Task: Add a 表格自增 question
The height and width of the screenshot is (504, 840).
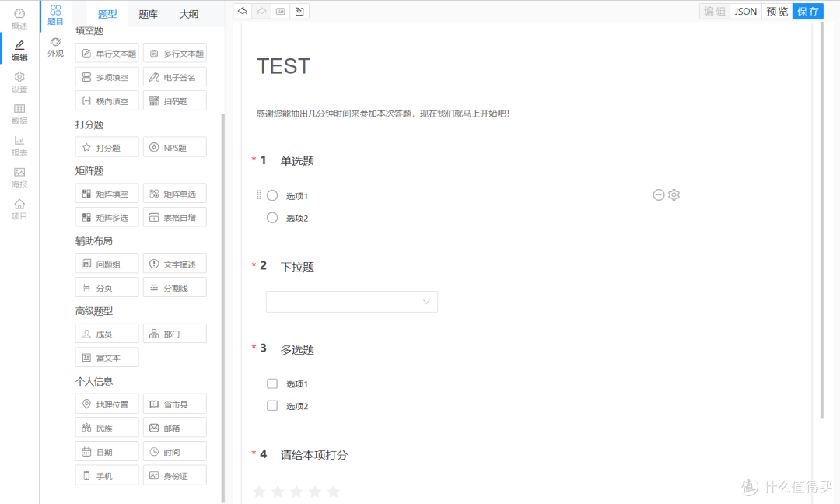Action: [x=175, y=218]
